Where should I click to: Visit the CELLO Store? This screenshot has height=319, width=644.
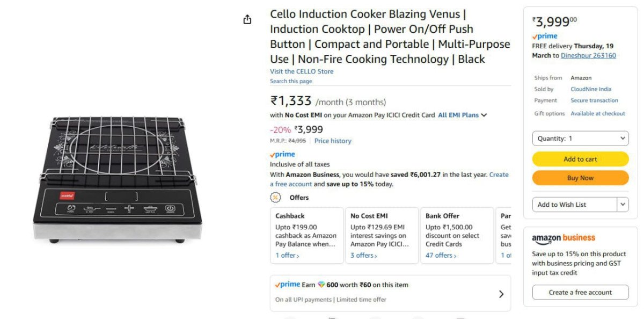click(302, 71)
